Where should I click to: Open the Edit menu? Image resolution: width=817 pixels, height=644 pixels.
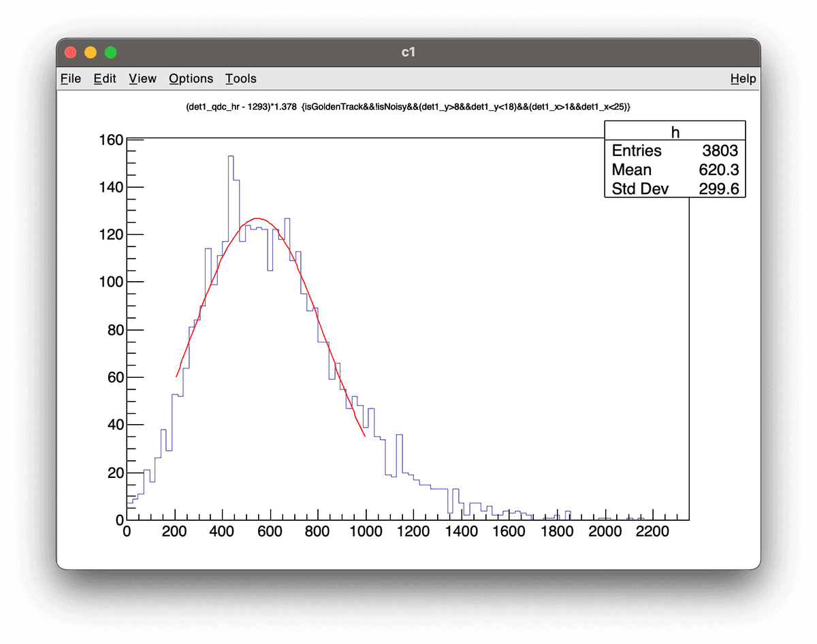[x=105, y=78]
